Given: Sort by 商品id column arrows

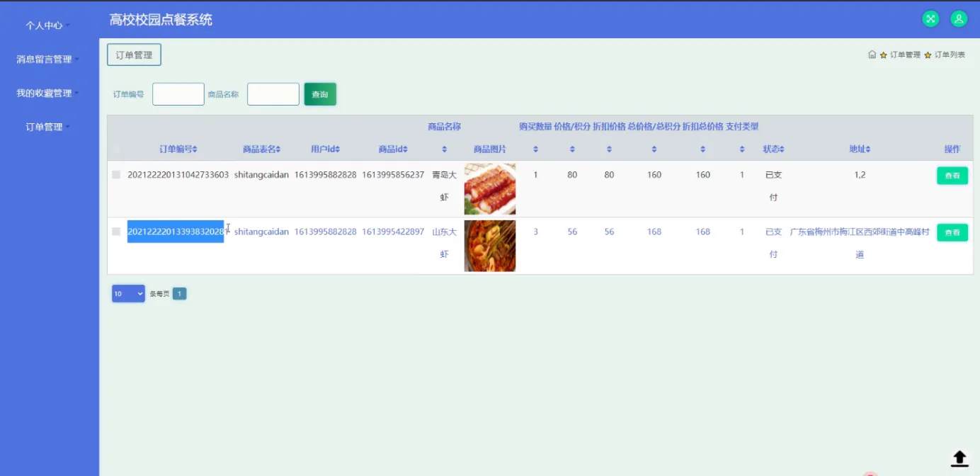Looking at the screenshot, I should click(x=405, y=149).
